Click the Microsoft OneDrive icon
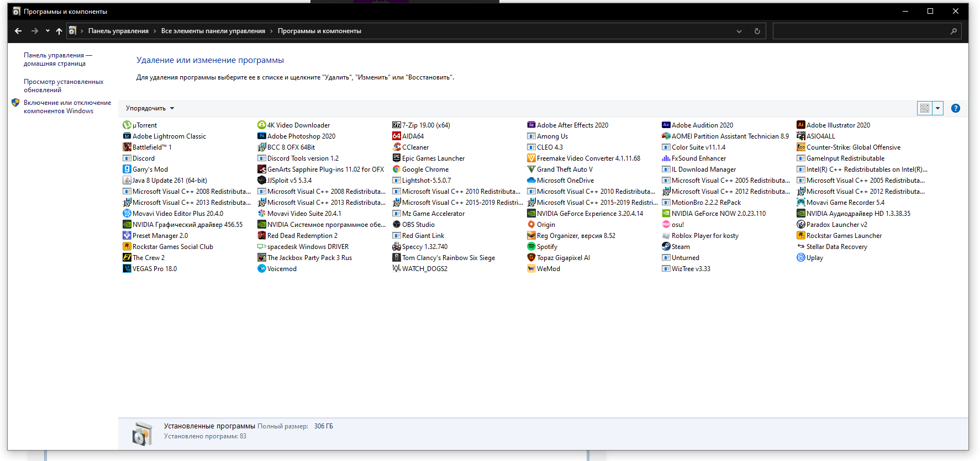 [531, 181]
